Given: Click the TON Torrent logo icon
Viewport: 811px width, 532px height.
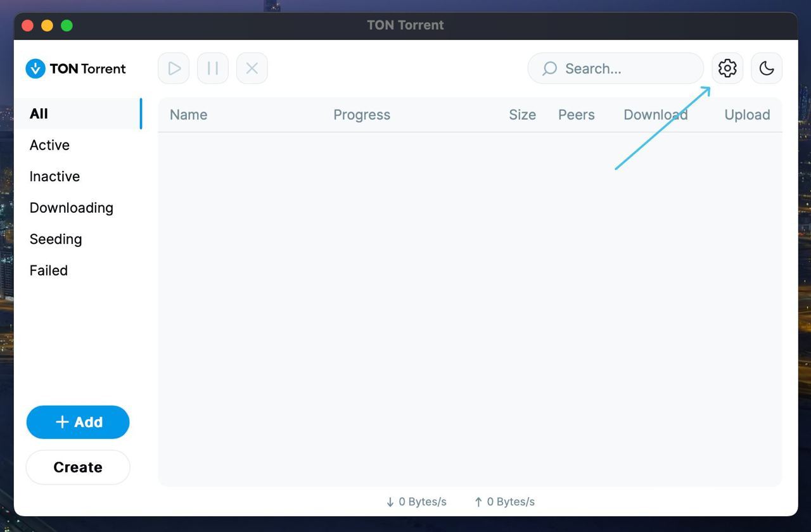Looking at the screenshot, I should click(x=35, y=68).
